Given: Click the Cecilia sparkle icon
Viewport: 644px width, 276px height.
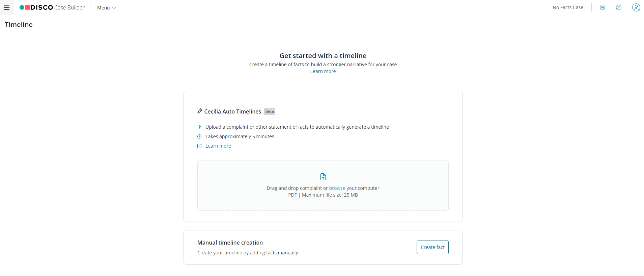Looking at the screenshot, I should coord(200,111).
